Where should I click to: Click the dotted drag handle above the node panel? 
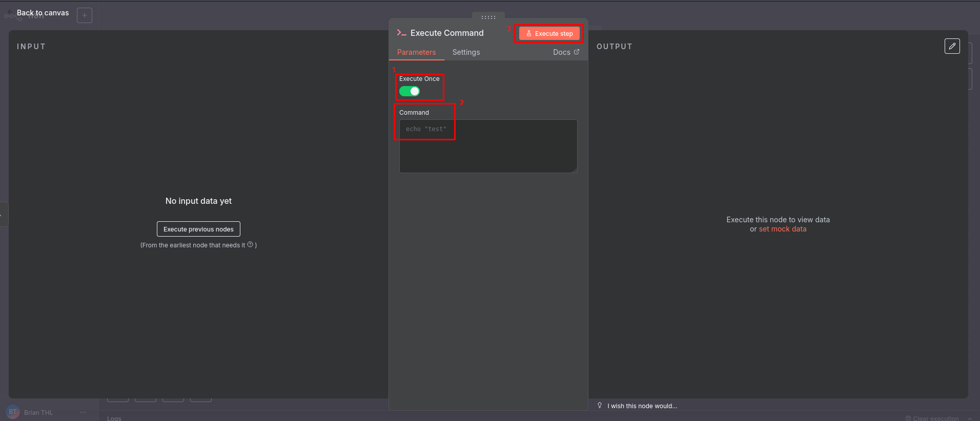pos(488,17)
